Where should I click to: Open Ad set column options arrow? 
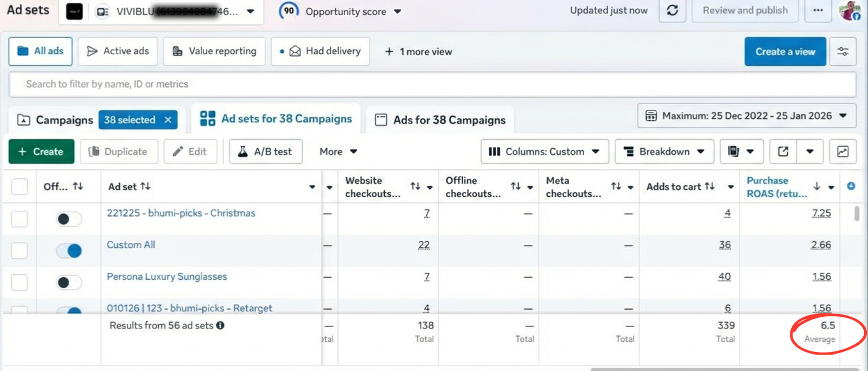pos(312,187)
